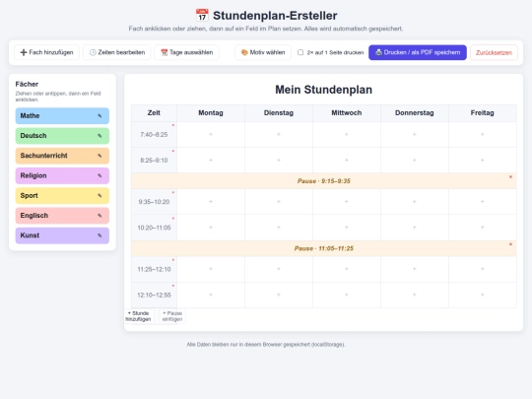This screenshot has height=399, width=532.
Task: Add a subject to Freitag 7:40–8:25 cell
Action: [482, 134]
